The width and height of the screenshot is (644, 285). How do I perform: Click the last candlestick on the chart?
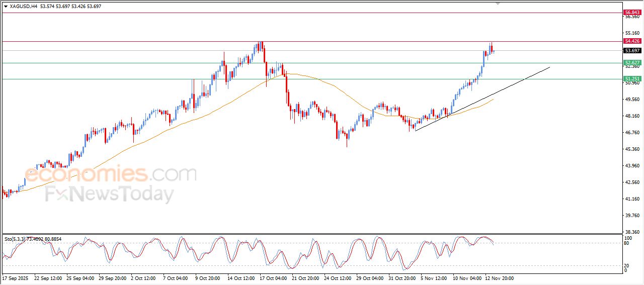pyautogui.click(x=494, y=51)
